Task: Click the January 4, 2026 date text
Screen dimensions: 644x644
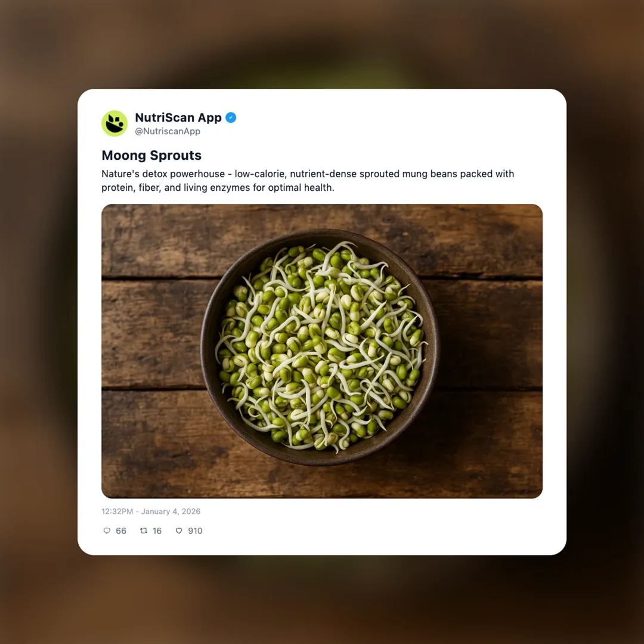Action: 171,512
